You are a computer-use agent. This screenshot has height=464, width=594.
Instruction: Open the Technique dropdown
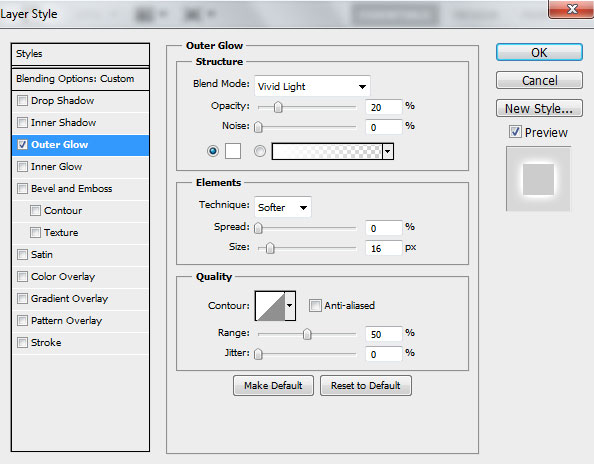(283, 207)
